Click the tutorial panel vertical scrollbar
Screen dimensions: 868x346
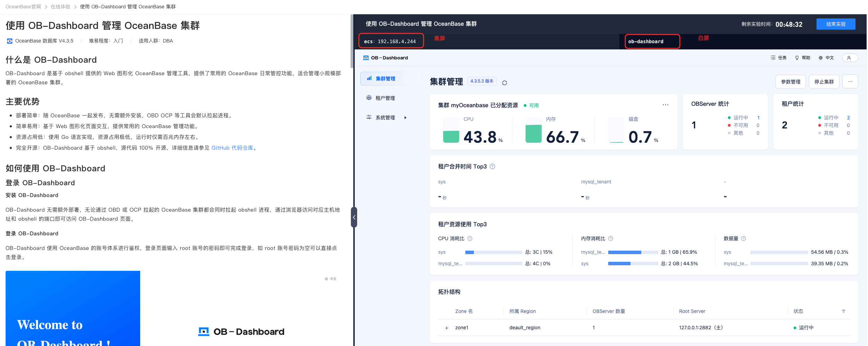click(352, 42)
